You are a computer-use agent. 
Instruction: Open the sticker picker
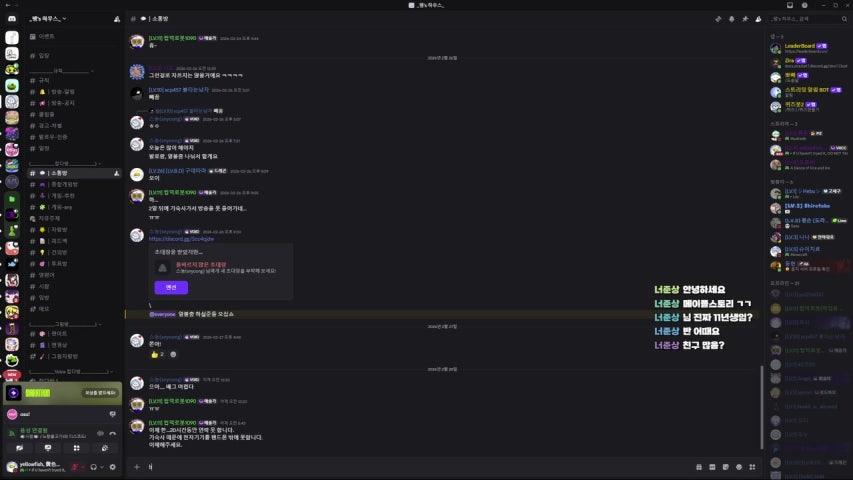[x=726, y=467]
